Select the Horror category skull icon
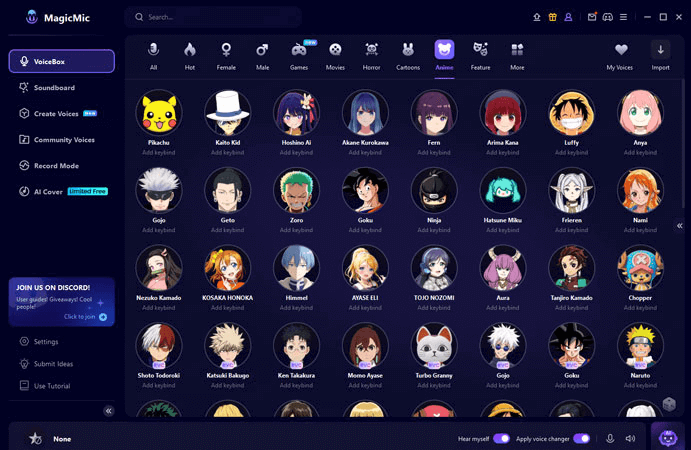Viewport: 691px width, 450px height. pyautogui.click(x=372, y=50)
